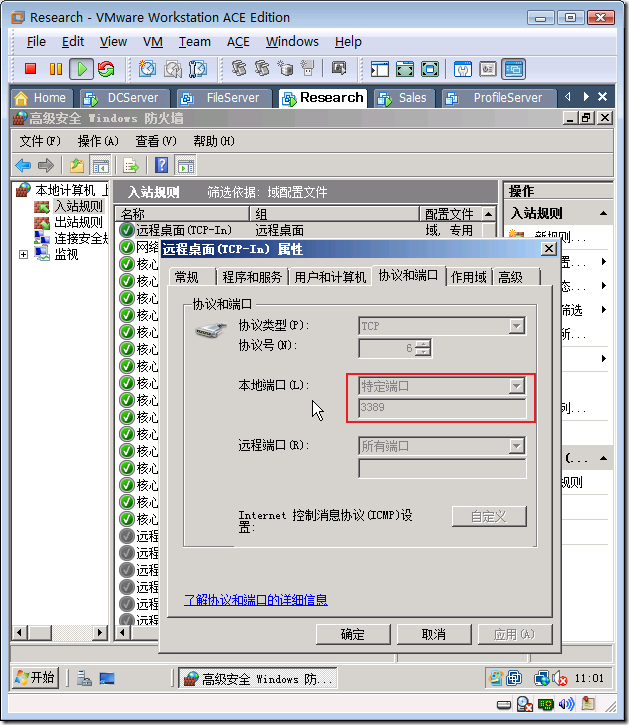Click the 开始 start button
This screenshot has width=629, height=725.
tap(35, 678)
